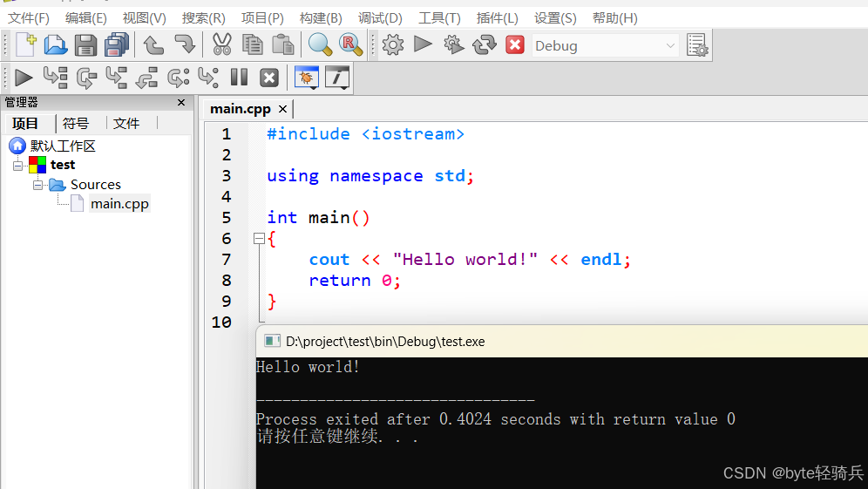Copy the selection to the clipboard
The height and width of the screenshot is (489, 868).
coord(253,44)
